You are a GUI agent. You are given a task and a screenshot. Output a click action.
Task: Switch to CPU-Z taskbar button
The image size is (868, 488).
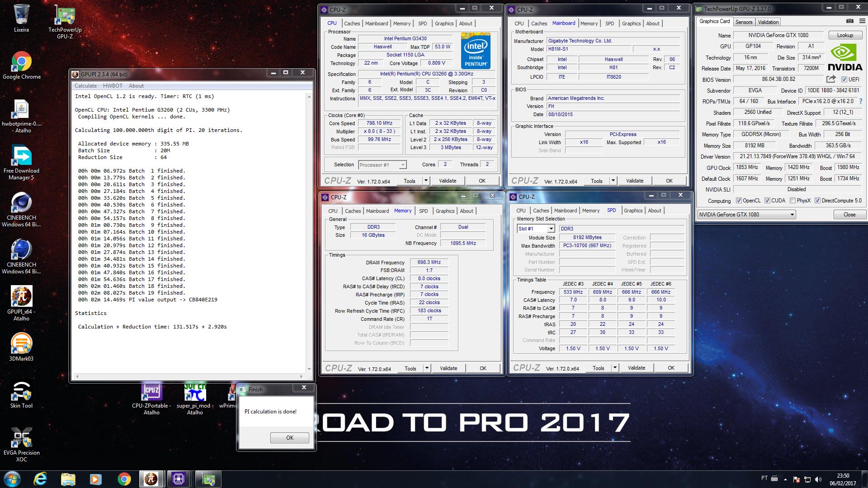[x=179, y=479]
